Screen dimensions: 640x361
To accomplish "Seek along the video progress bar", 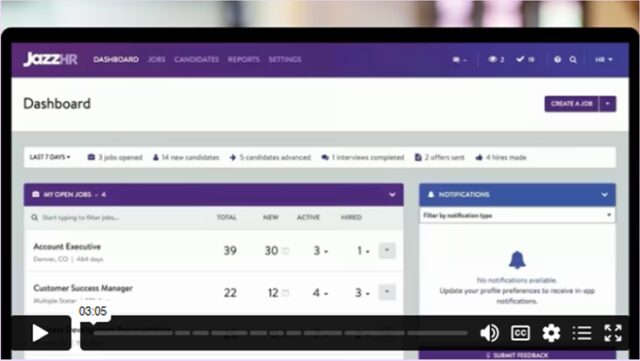I will click(x=280, y=333).
